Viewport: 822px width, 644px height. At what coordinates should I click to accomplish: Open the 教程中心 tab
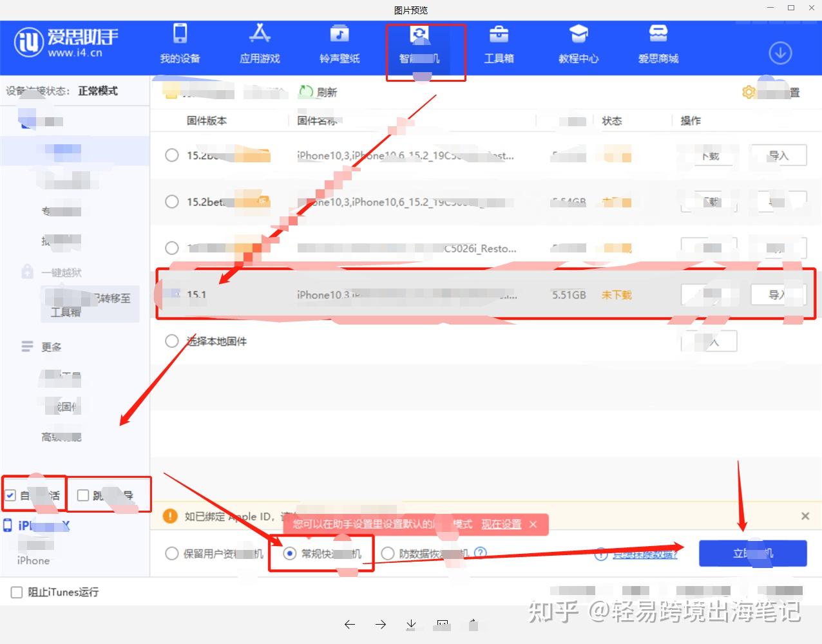(578, 44)
